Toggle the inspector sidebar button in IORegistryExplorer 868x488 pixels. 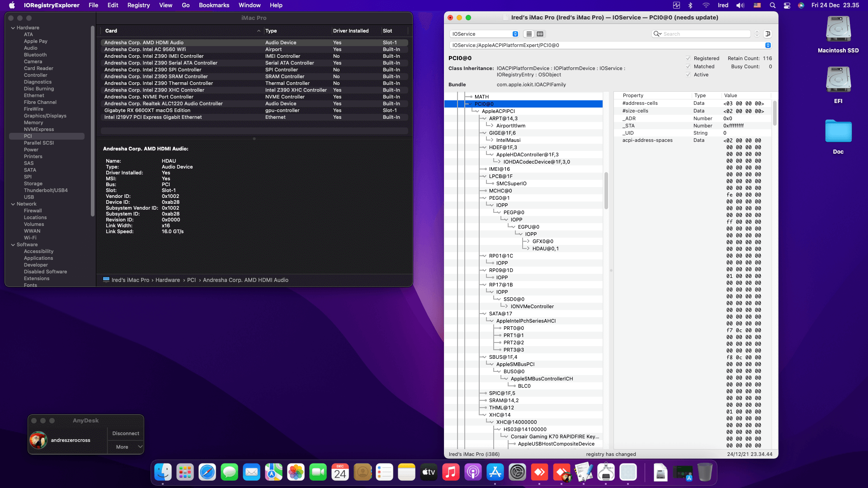768,34
